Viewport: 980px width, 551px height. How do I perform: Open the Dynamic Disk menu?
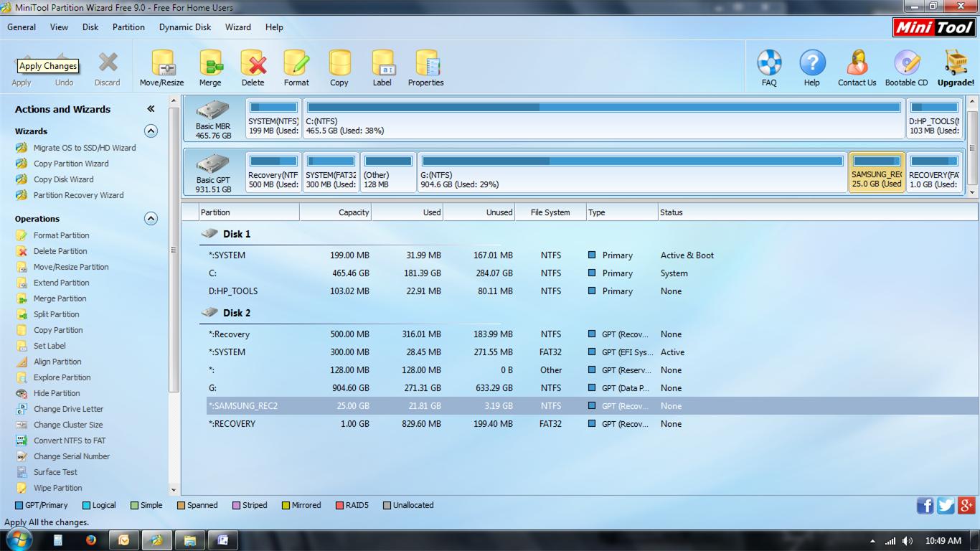pos(185,27)
